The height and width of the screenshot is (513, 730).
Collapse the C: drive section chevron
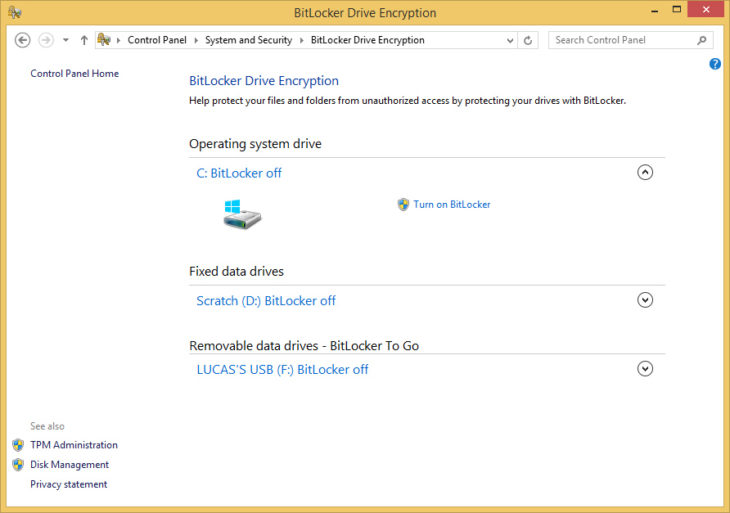point(645,173)
